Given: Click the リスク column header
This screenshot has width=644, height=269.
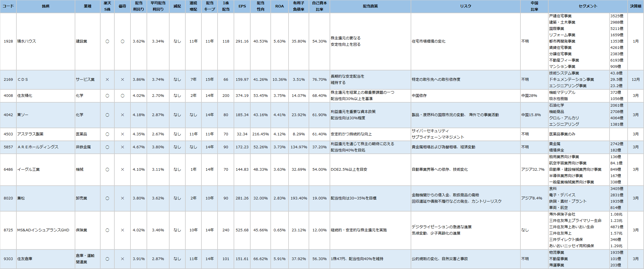Looking at the screenshot, I should pyautogui.click(x=466, y=6).
